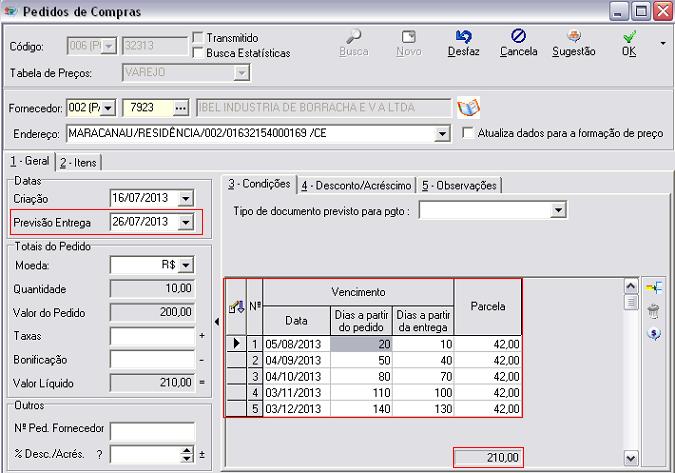Open the Previsão Entrega date dropdown

point(184,222)
